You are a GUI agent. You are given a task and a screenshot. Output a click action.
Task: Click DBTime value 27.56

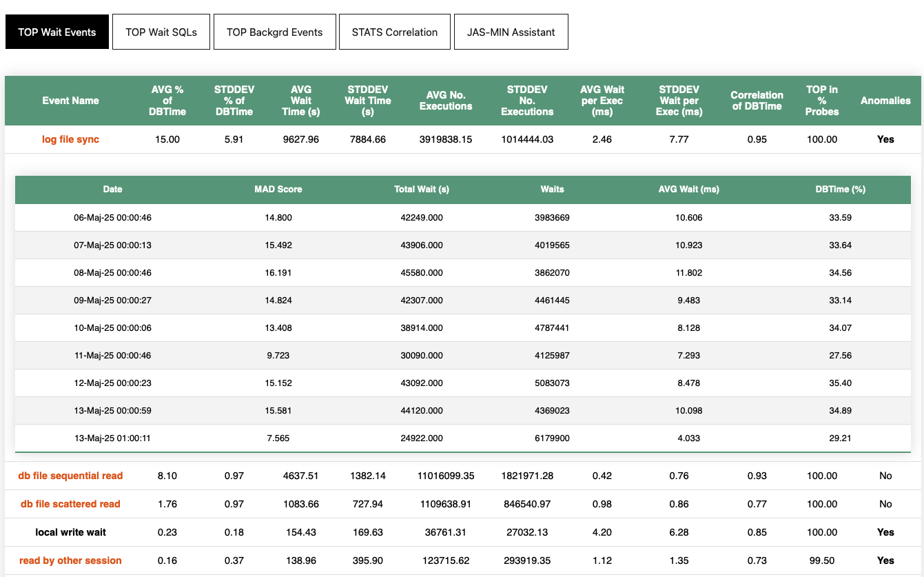pyautogui.click(x=841, y=356)
